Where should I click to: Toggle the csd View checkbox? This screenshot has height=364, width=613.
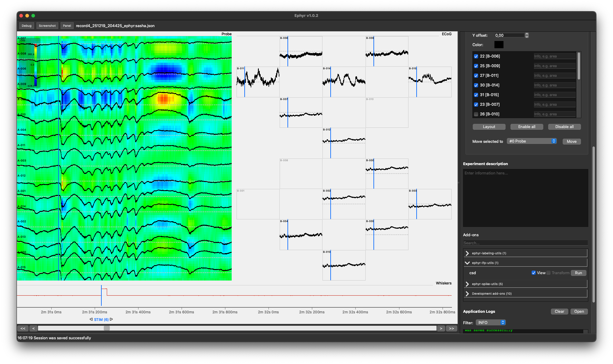coord(534,273)
